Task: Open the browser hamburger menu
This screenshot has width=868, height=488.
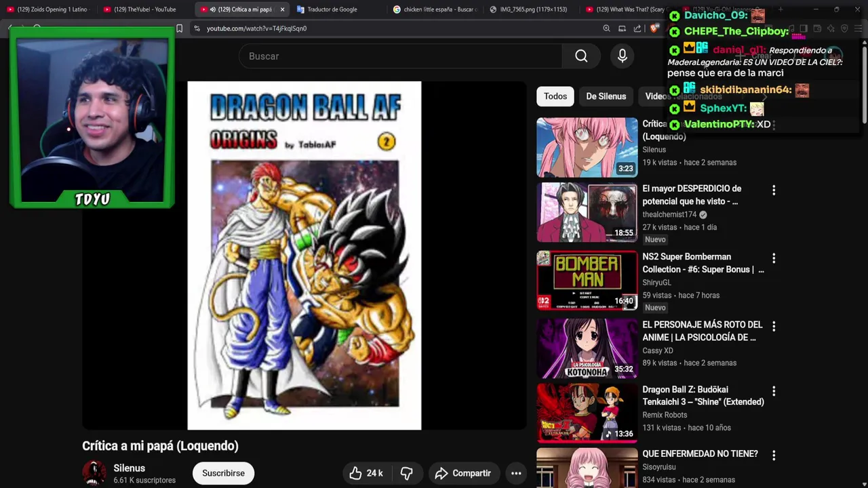Action: click(x=858, y=28)
